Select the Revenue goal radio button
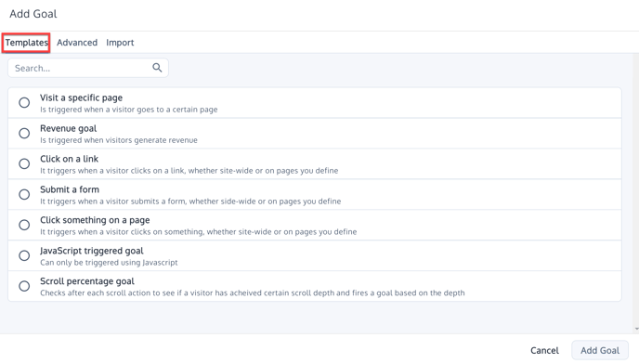This screenshot has height=364, width=639. point(24,134)
